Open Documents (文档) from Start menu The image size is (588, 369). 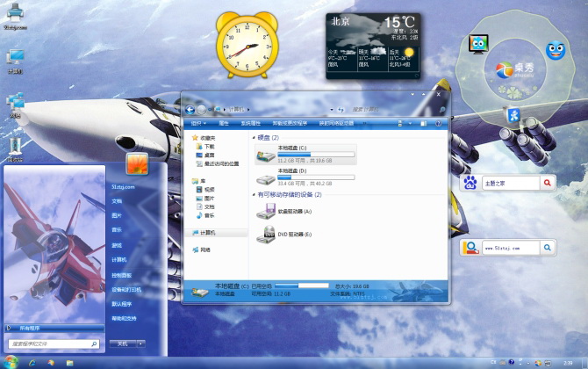[117, 201]
